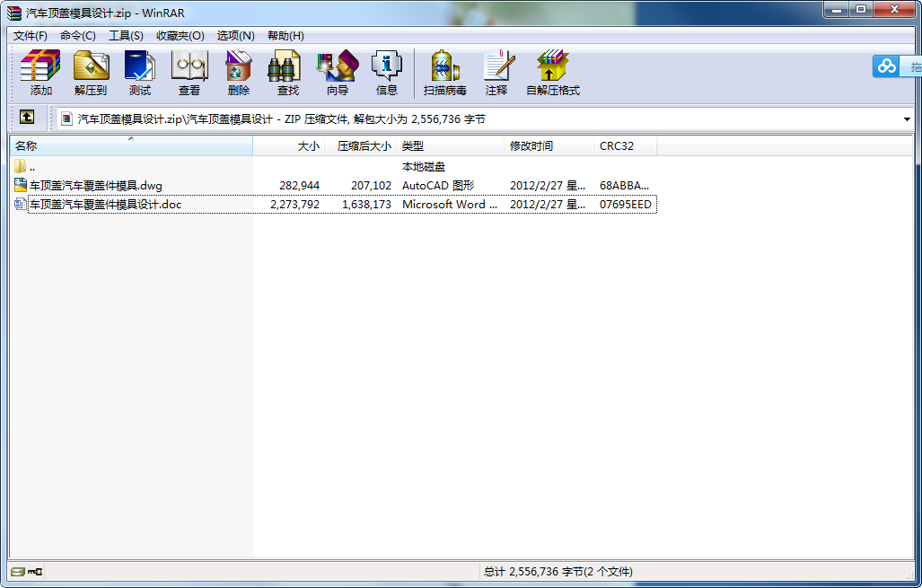Open the 工具(S) menu
922x588 pixels.
(126, 36)
